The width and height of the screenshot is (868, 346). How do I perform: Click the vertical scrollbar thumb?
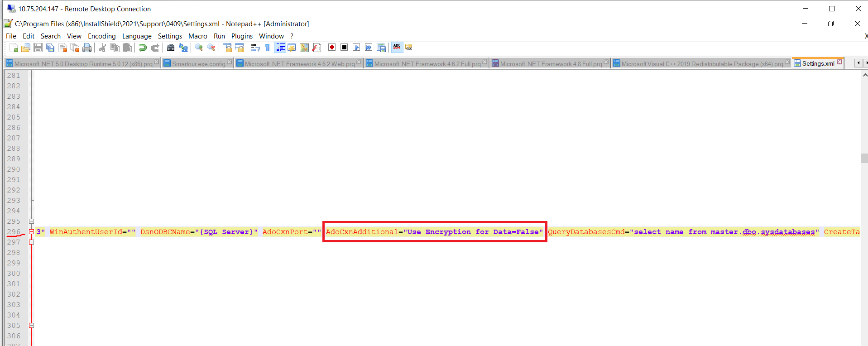point(864,158)
